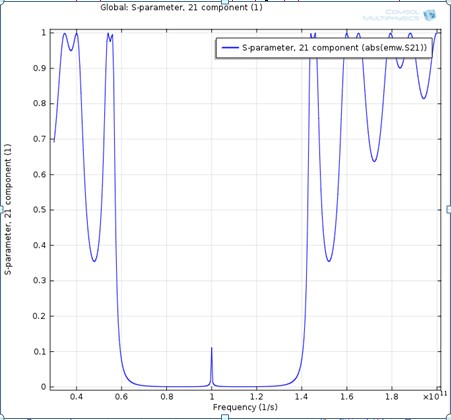
Task: Click the curve minimum near 0.35 before 0.6
Action: [x=94, y=261]
